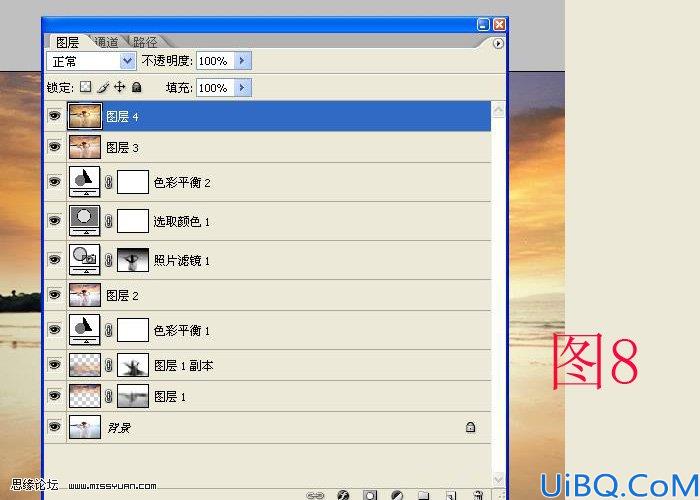Hide 背景 layer with eye icon
Screen dimensions: 700x500
click(x=54, y=426)
